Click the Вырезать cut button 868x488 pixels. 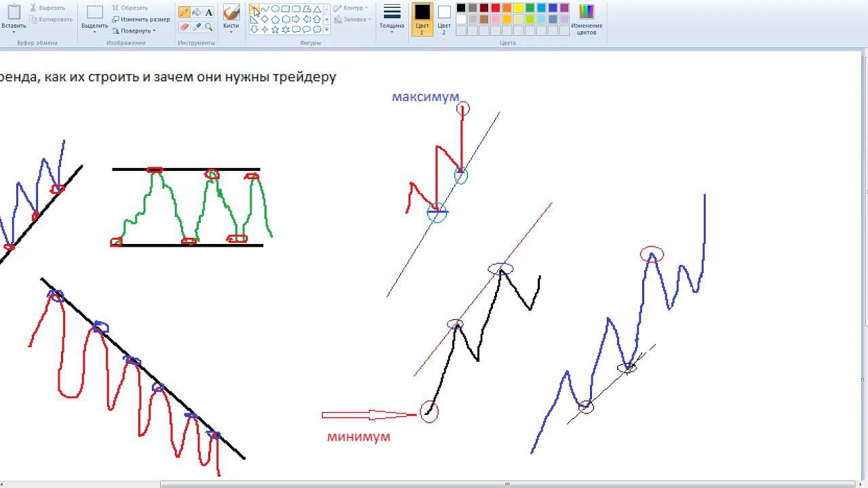[47, 8]
